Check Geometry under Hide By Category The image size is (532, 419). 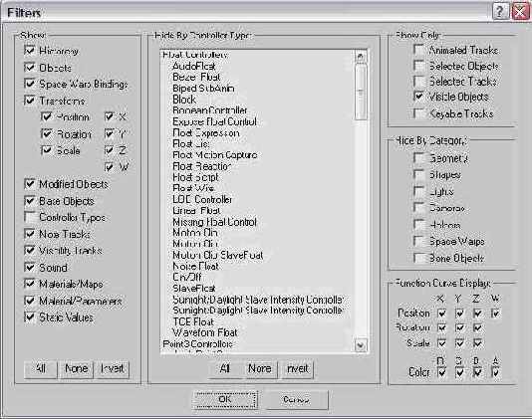[x=419, y=158]
